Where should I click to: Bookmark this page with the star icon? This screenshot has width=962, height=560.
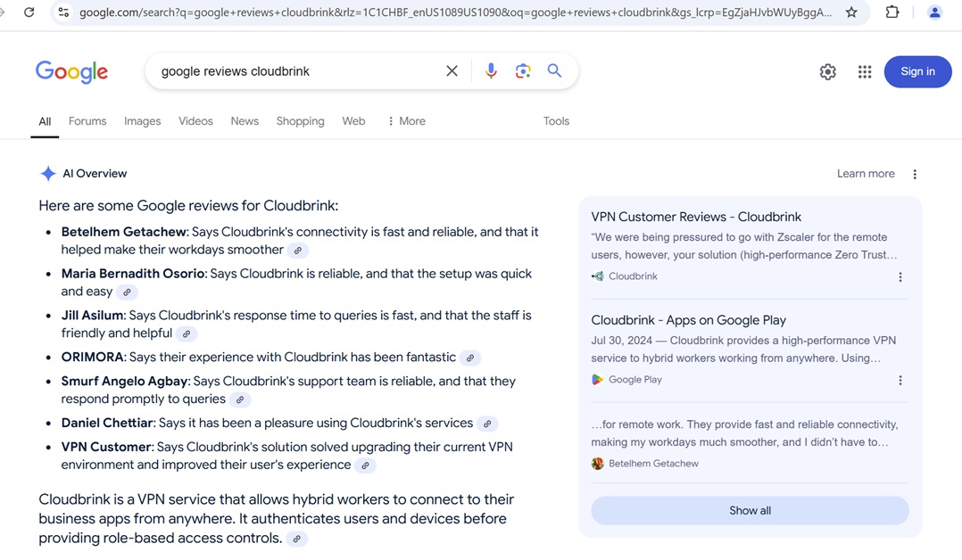tap(851, 12)
